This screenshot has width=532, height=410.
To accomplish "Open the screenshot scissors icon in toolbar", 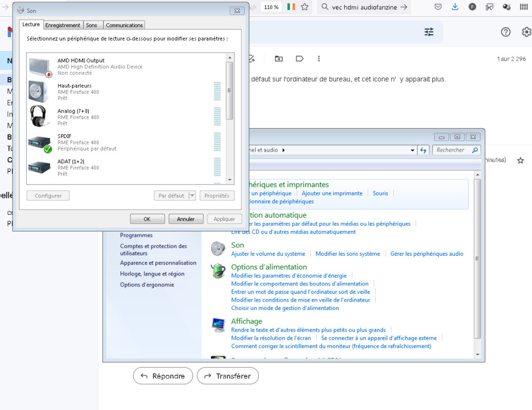I will click(489, 7).
